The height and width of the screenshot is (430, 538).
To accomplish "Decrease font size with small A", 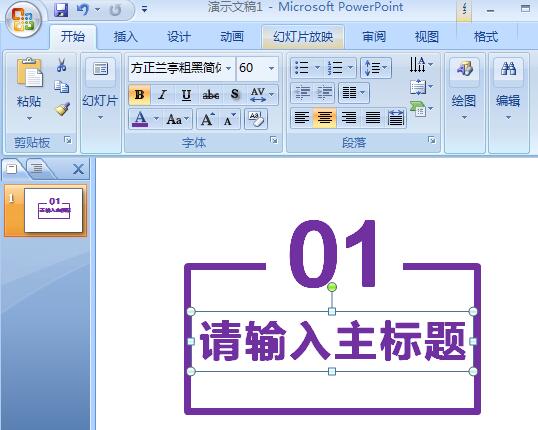I will pyautogui.click(x=229, y=119).
